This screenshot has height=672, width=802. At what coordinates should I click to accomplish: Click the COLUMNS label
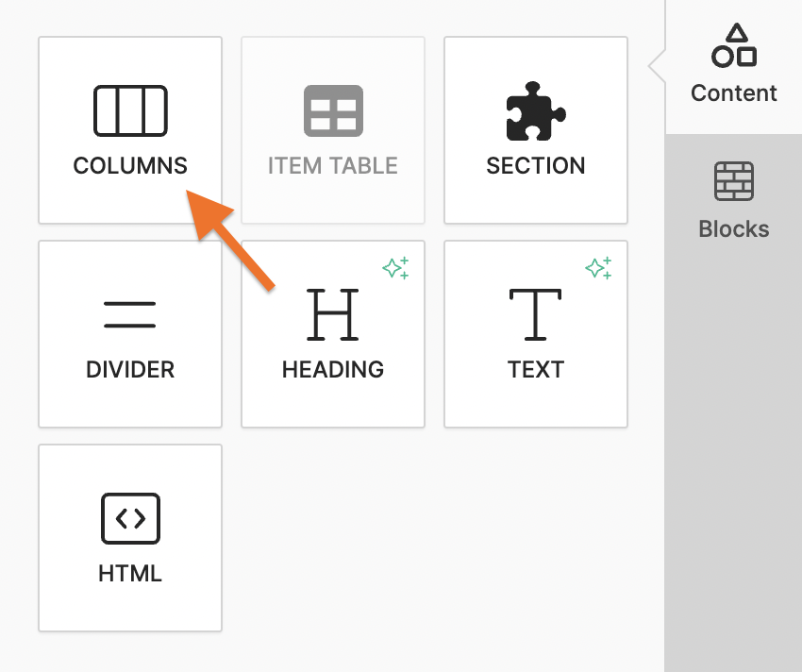coord(130,166)
